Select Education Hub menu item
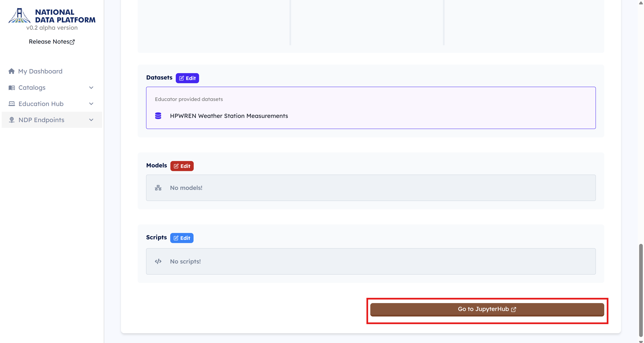Image resolution: width=644 pixels, height=343 pixels. click(41, 104)
